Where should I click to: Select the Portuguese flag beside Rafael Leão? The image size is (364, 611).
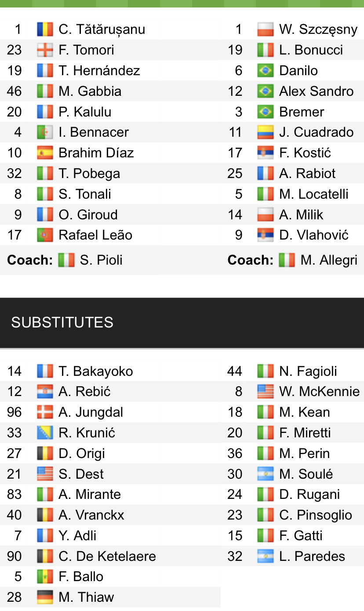[45, 235]
